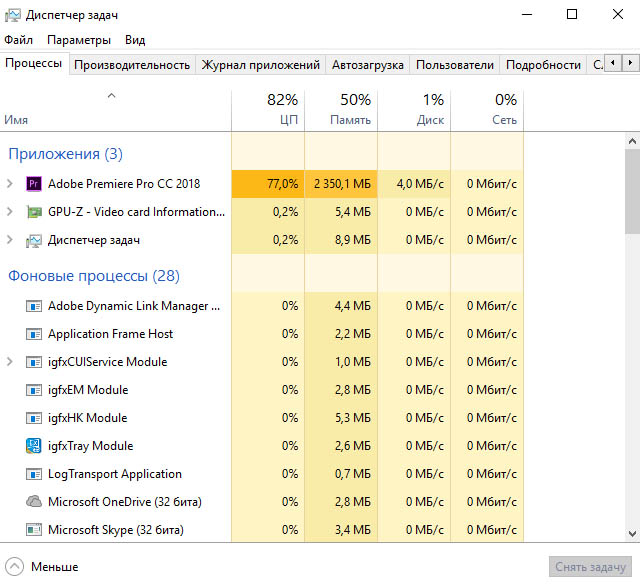Click the GPU-Z application icon

(34, 212)
